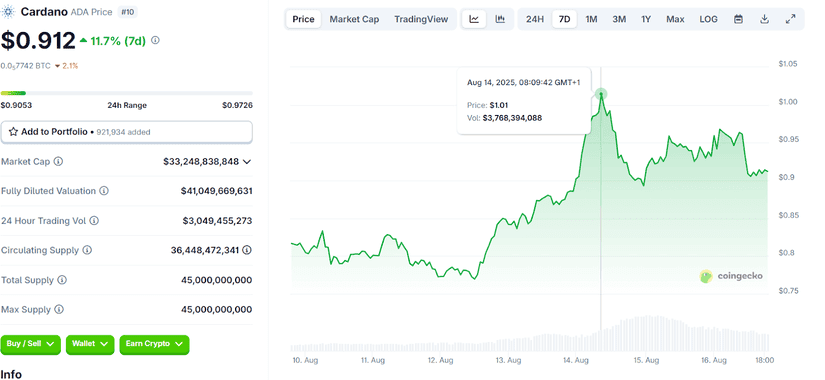
Task: Switch to candlestick chart icon
Action: tap(500, 19)
